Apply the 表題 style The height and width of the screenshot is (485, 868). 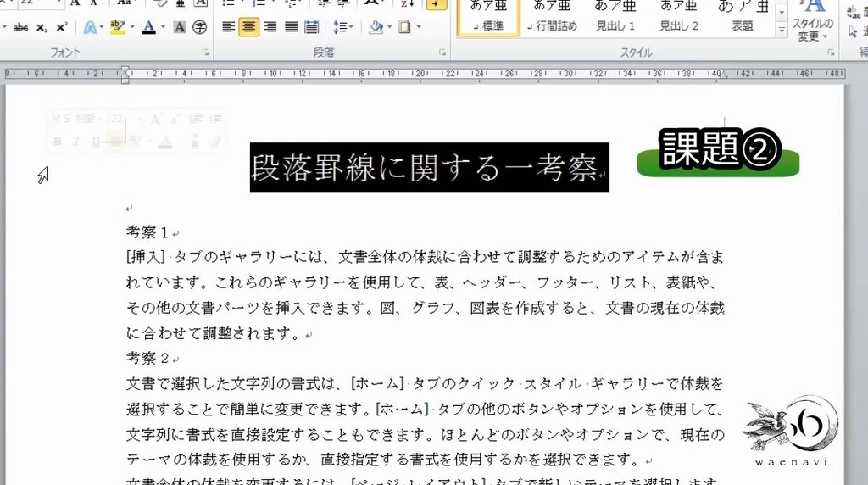click(x=743, y=17)
